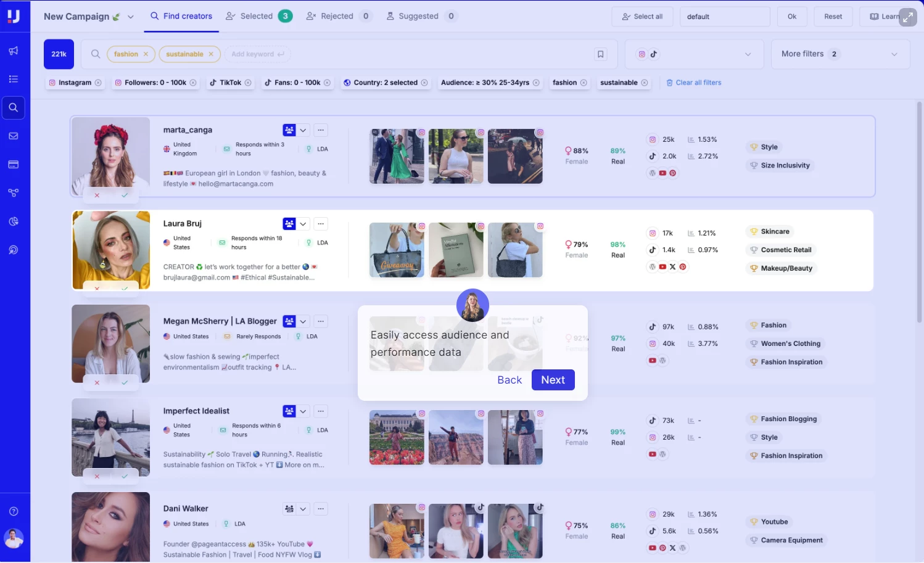The height and width of the screenshot is (563, 924).
Task: Click YouTube icon in Laura Bruj's row
Action: [662, 267]
